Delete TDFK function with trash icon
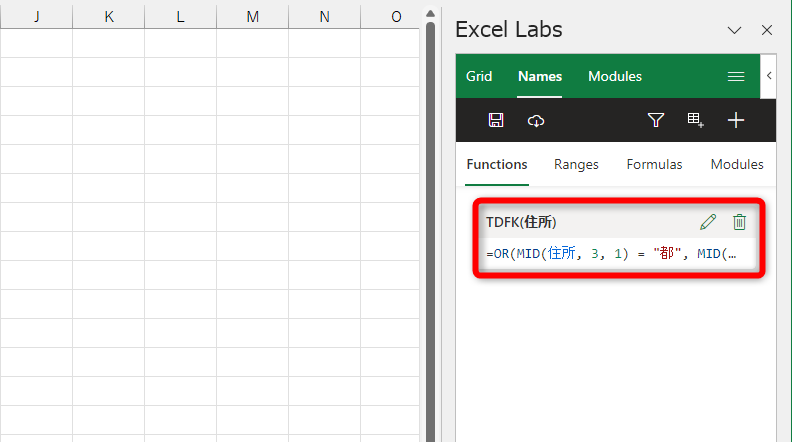Screen dimensions: 792x442 [739, 222]
